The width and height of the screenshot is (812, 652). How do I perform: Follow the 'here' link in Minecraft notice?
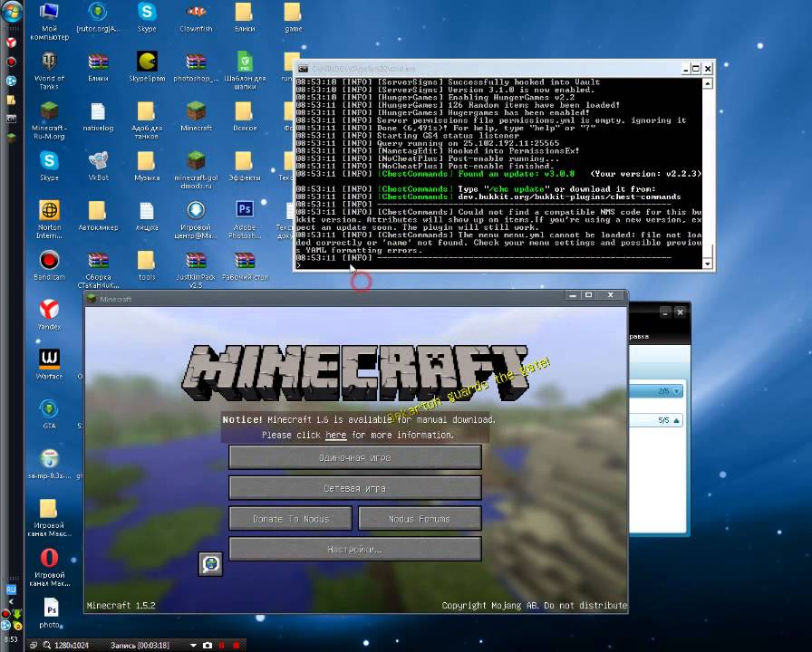click(x=335, y=436)
